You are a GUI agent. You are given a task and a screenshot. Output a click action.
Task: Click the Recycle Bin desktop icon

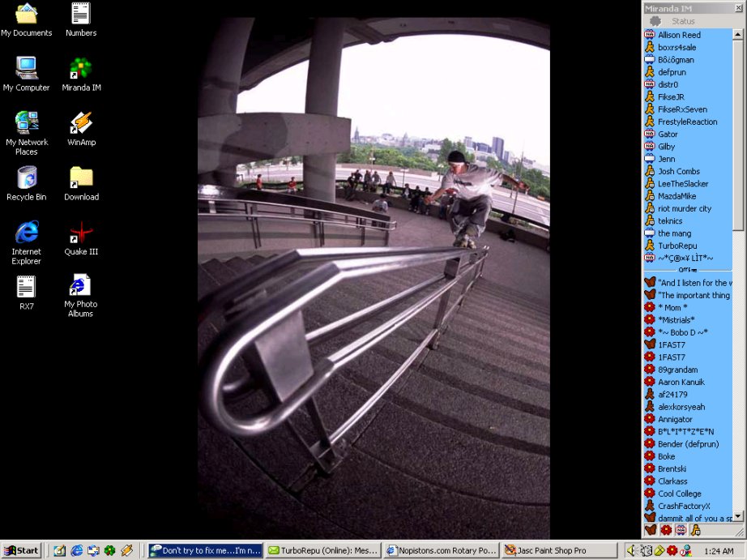click(27, 182)
